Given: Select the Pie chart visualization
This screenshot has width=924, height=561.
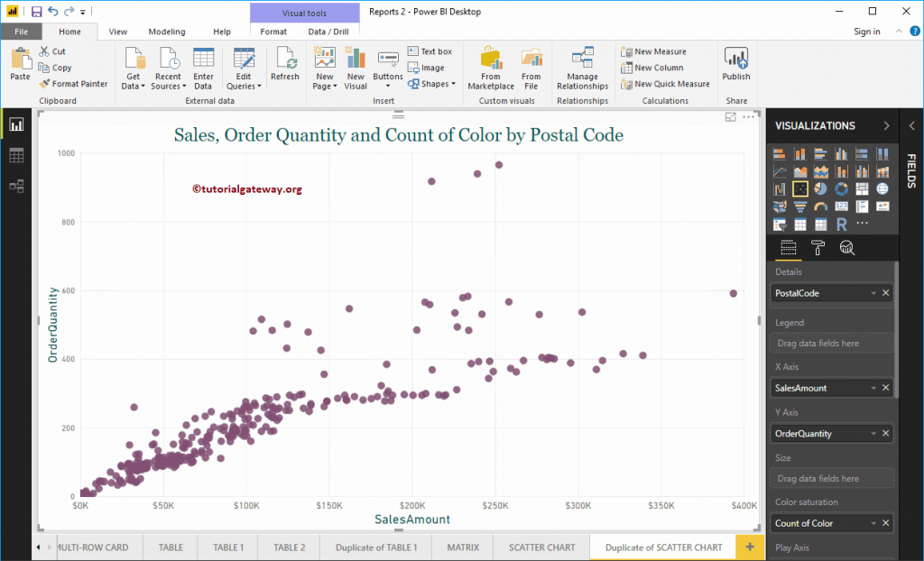Looking at the screenshot, I should click(821, 188).
